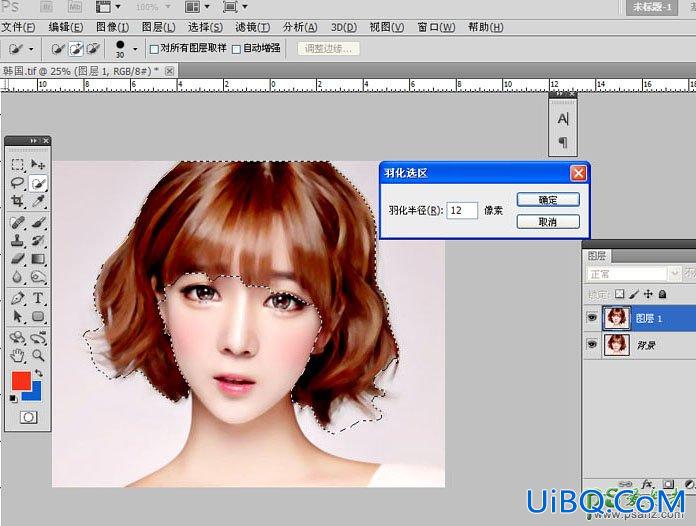This screenshot has width=696, height=526.
Task: Select the Healing Brush tool
Action: [17, 222]
